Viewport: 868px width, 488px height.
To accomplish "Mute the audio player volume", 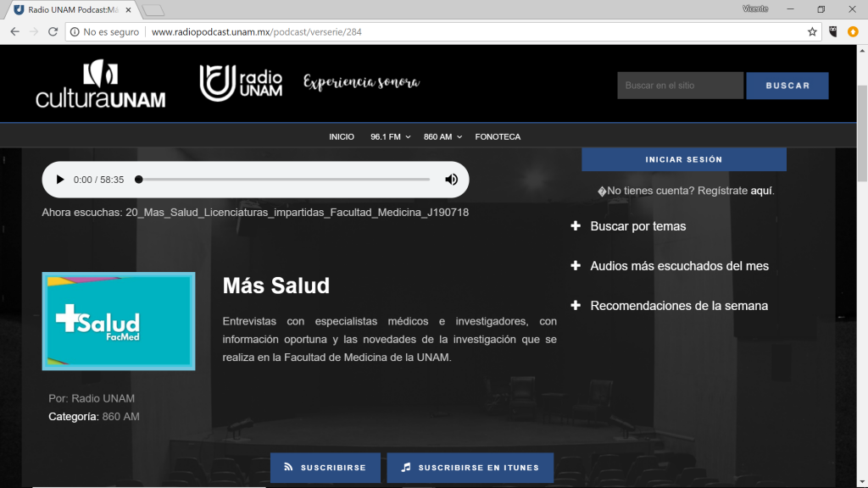I will pyautogui.click(x=451, y=180).
